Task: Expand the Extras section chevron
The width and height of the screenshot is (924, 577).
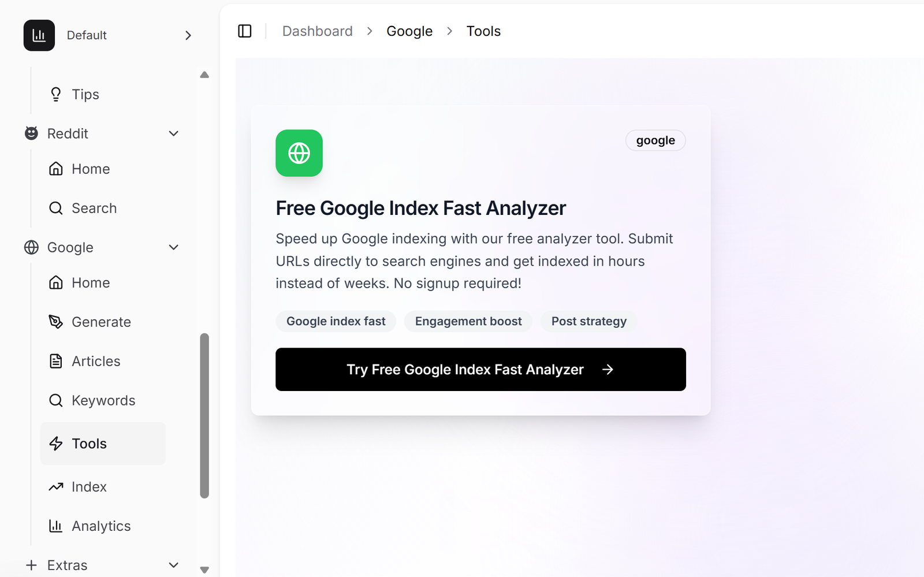Action: point(173,565)
